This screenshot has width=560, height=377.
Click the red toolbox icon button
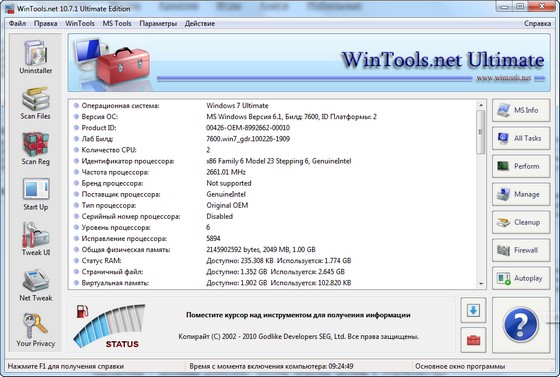[473, 340]
